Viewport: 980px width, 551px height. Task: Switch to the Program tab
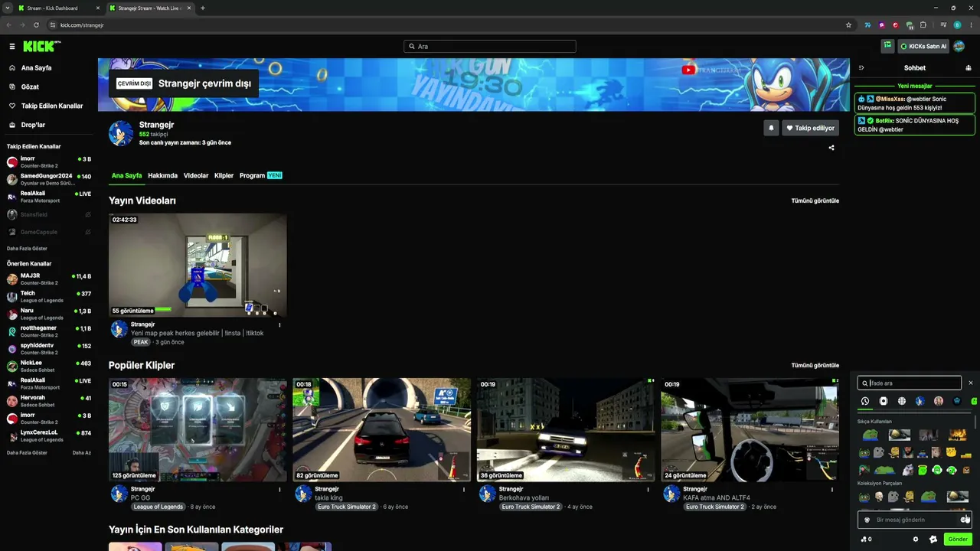point(260,175)
